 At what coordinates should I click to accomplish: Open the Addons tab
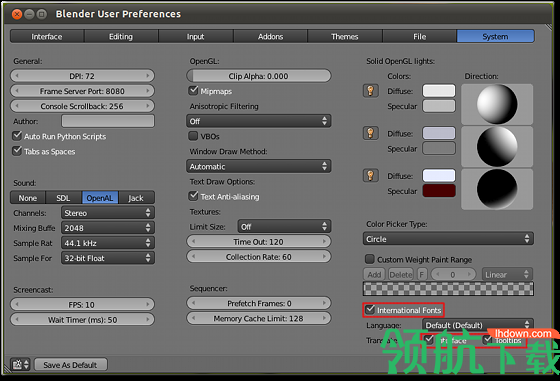(270, 36)
